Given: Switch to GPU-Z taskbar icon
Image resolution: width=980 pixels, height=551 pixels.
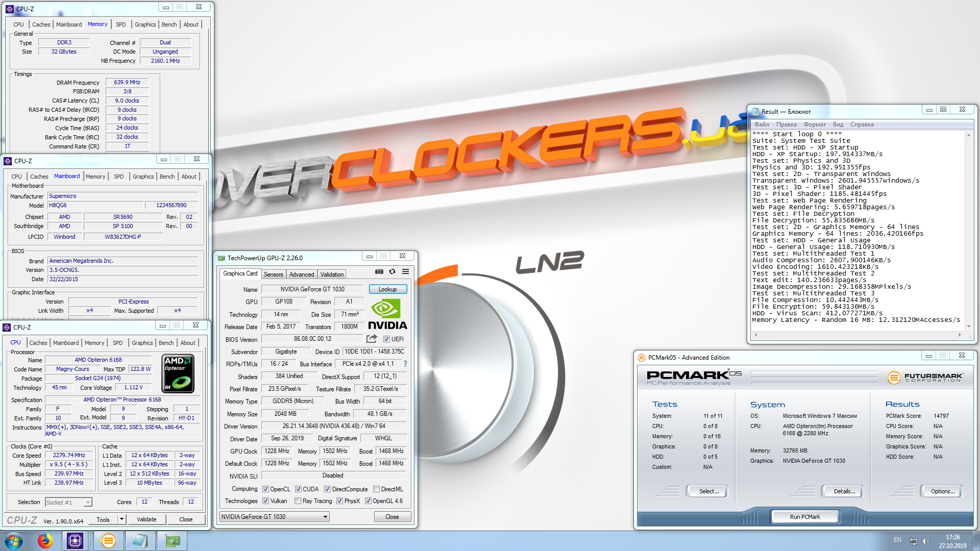Looking at the screenshot, I should point(172,541).
